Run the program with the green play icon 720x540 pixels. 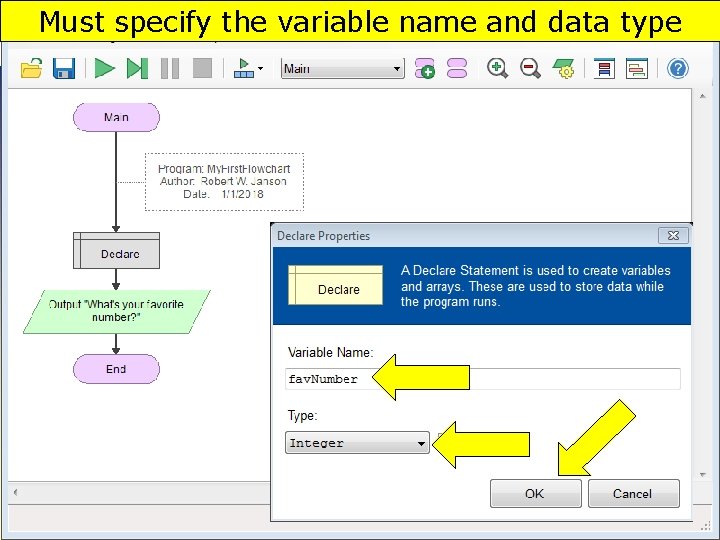pos(105,68)
